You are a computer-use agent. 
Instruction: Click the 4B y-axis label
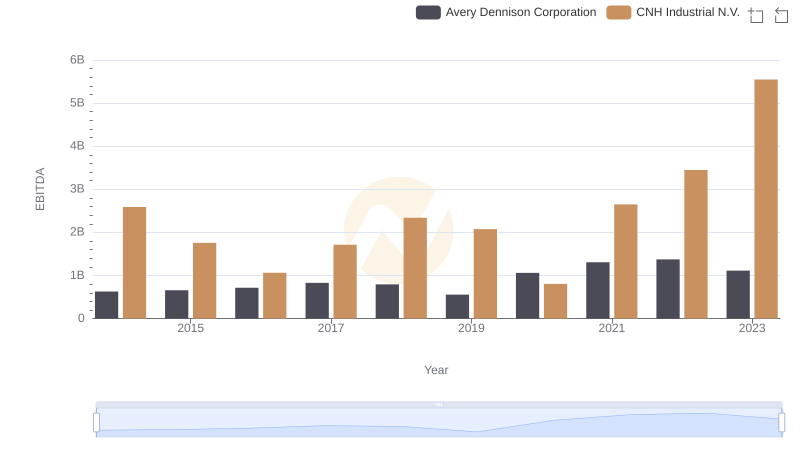(x=77, y=146)
